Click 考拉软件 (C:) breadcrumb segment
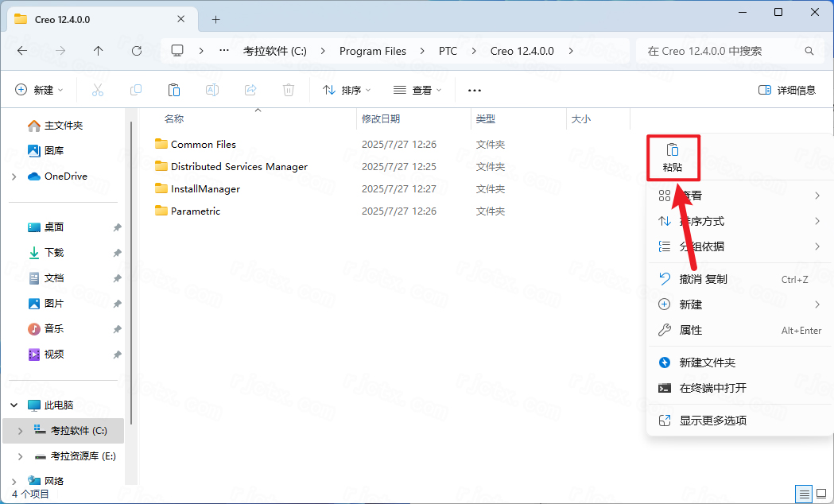This screenshot has height=504, width=834. coord(275,51)
